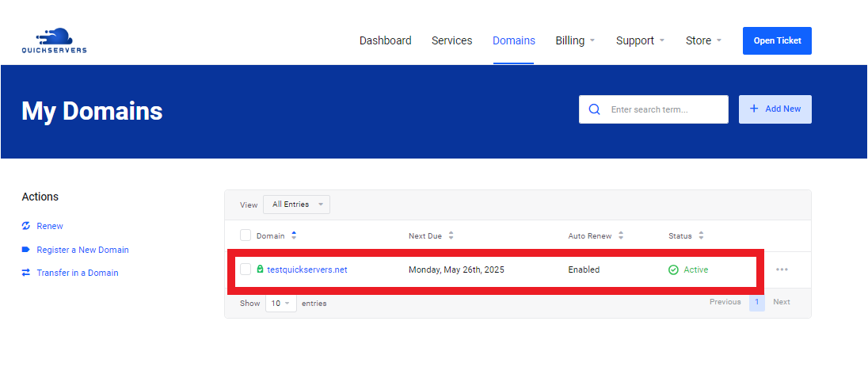
Task: Focus the Enter search term field
Action: coord(653,109)
